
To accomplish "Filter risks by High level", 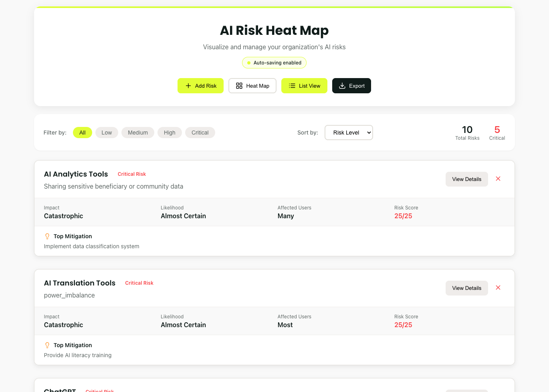I will 170,133.
